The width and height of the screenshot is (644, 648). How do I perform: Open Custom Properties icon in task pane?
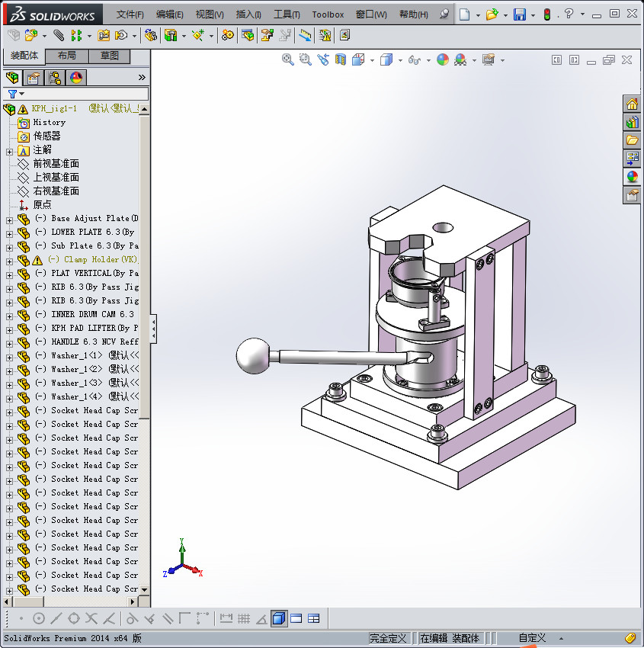(632, 195)
